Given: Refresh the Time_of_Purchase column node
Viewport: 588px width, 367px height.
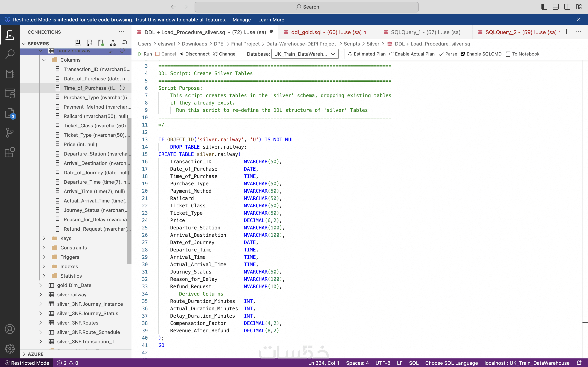Looking at the screenshot, I should pyautogui.click(x=122, y=88).
